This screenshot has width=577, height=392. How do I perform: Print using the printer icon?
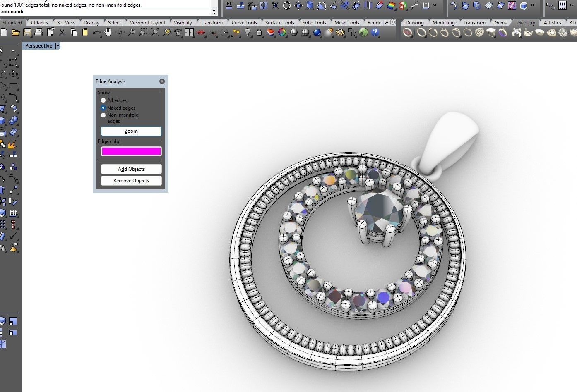[38, 32]
